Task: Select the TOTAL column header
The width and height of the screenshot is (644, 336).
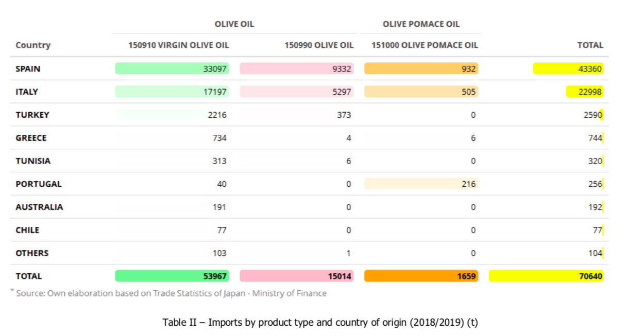Action: (590, 45)
